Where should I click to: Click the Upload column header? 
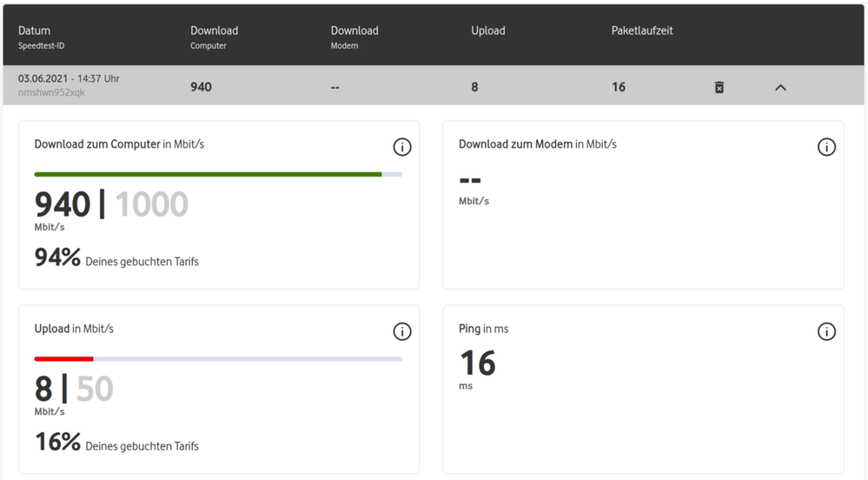(487, 30)
